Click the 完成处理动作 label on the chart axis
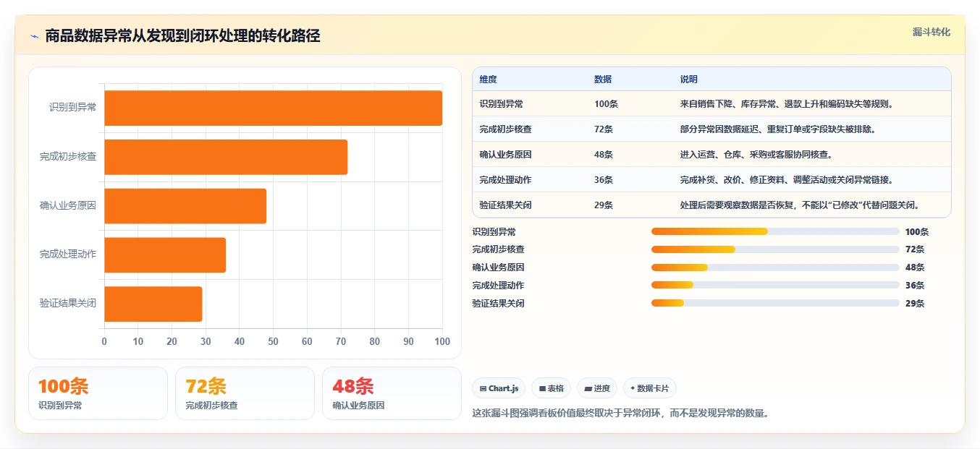This screenshot has height=449, width=980. [x=68, y=254]
